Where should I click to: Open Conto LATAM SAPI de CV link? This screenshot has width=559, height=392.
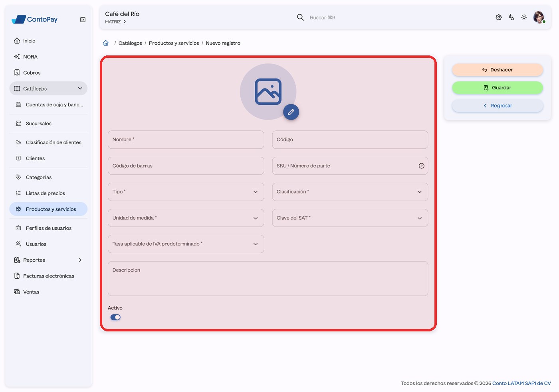tap(521, 384)
